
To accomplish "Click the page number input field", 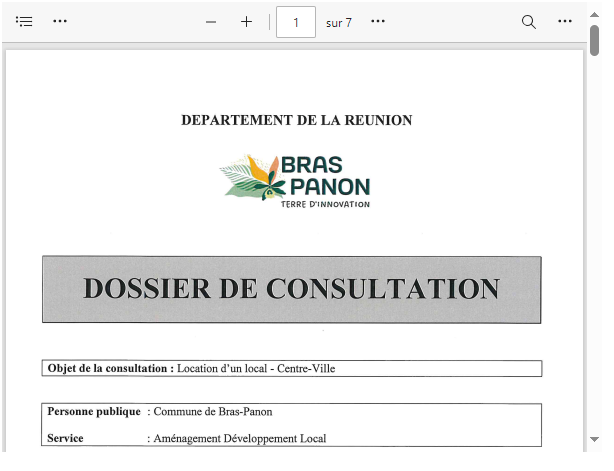I will tap(295, 22).
